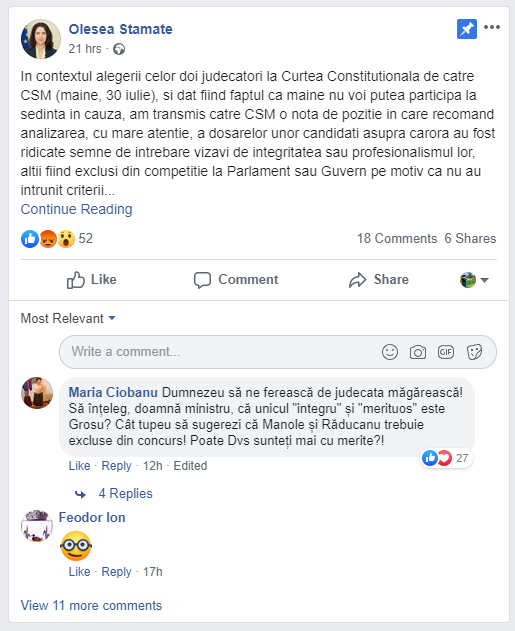
Task: Open the profile switcher dropdown near Share
Action: point(474,280)
